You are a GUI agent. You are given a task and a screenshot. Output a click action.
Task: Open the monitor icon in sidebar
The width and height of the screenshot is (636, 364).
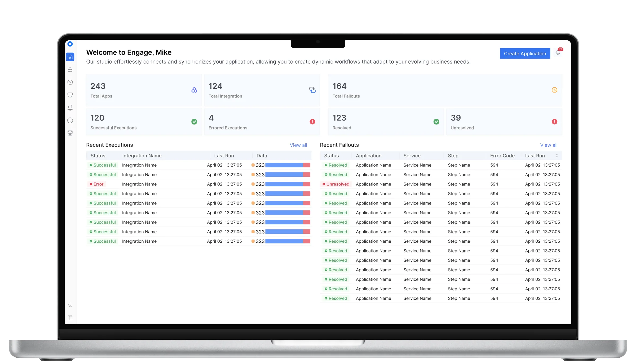click(70, 133)
